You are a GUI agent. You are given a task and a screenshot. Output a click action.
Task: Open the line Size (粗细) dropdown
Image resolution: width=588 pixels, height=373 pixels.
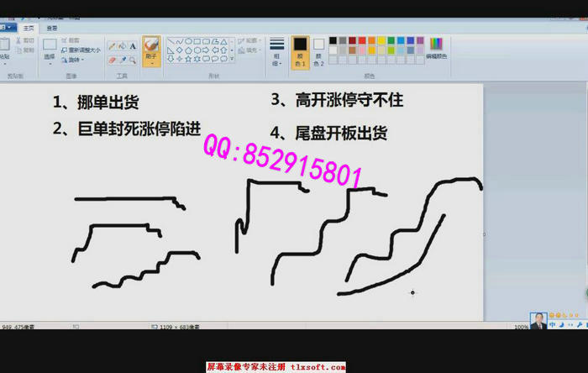[x=276, y=50]
